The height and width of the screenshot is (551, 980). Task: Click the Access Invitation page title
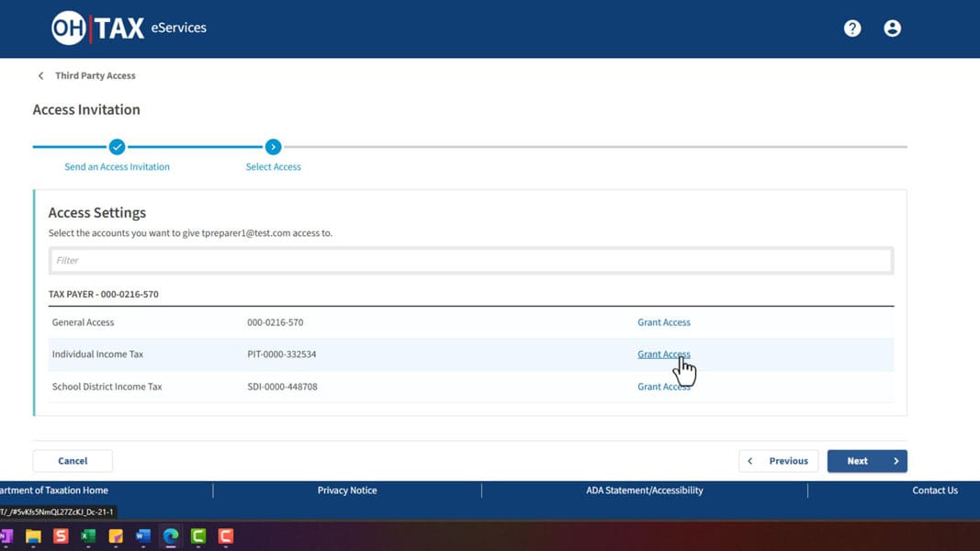86,109
